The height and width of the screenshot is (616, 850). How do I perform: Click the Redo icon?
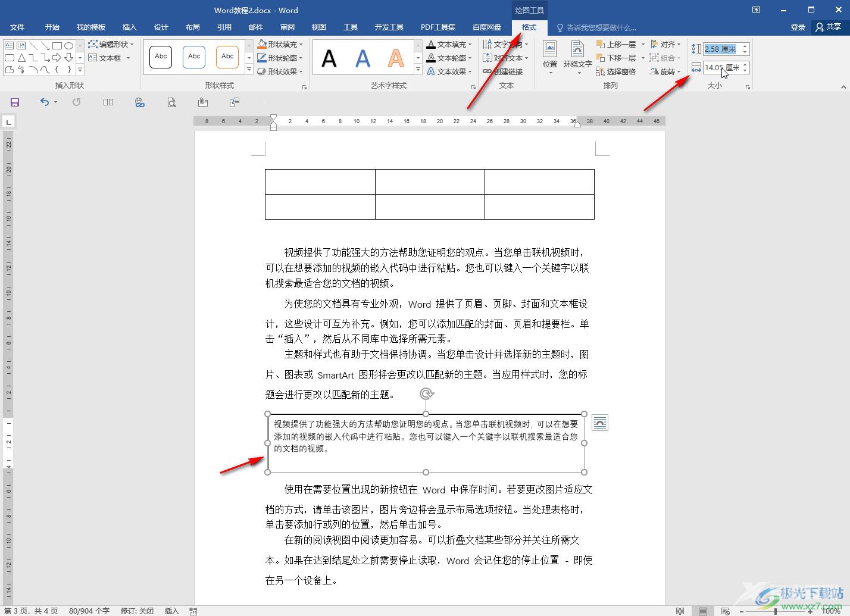pyautogui.click(x=76, y=102)
